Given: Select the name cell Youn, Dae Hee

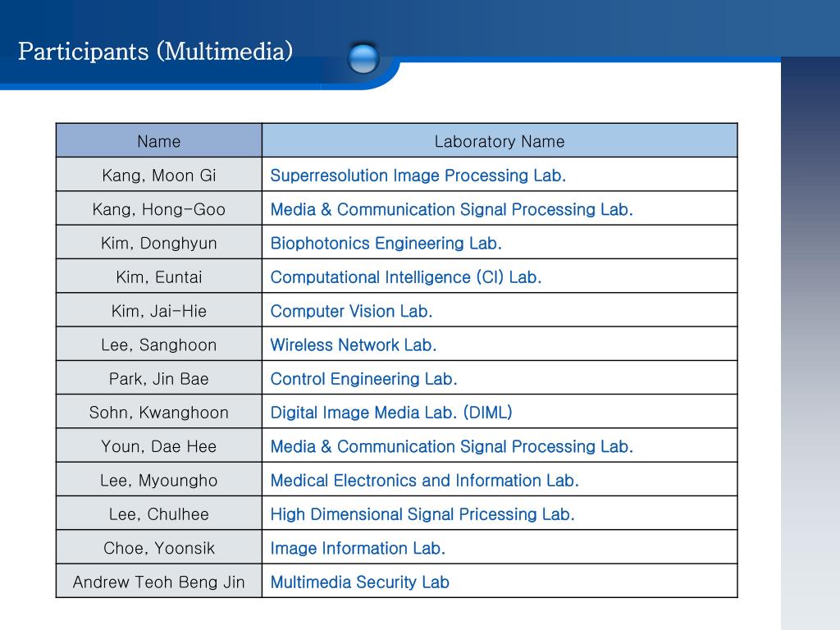Looking at the screenshot, I should [x=159, y=446].
